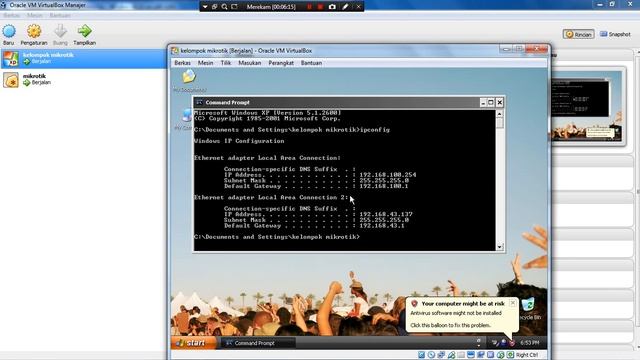Select the kelompok mikrotik VM in list
640x360 pixels.
pos(83,58)
